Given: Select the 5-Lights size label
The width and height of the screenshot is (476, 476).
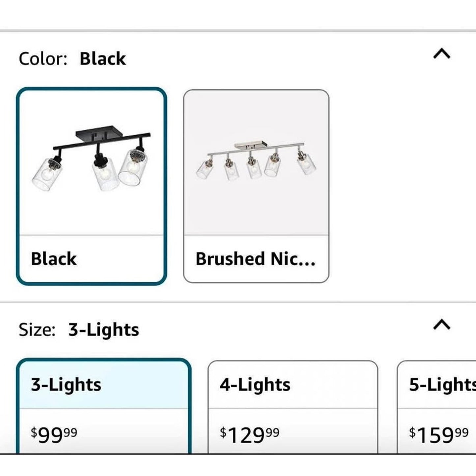Looking at the screenshot, I should coord(441,384).
